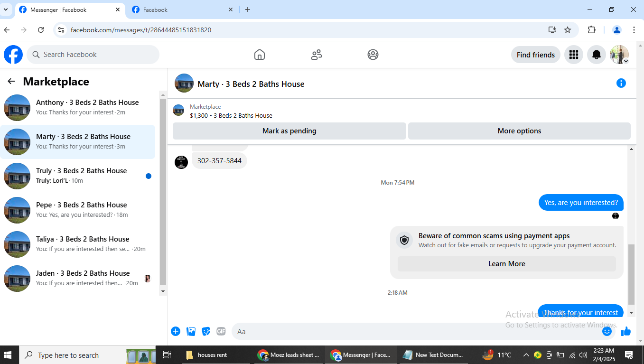Click the Find friends button
The width and height of the screenshot is (644, 364).
536,55
